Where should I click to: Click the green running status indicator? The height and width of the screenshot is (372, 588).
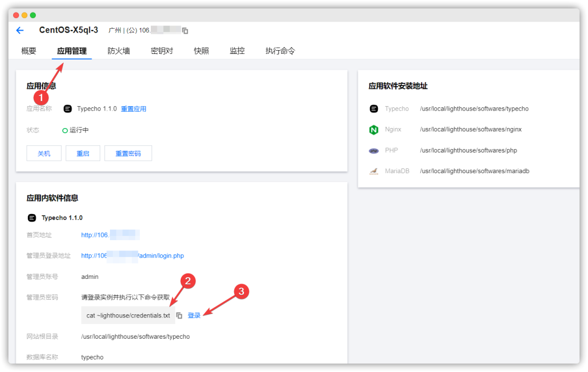[65, 131]
